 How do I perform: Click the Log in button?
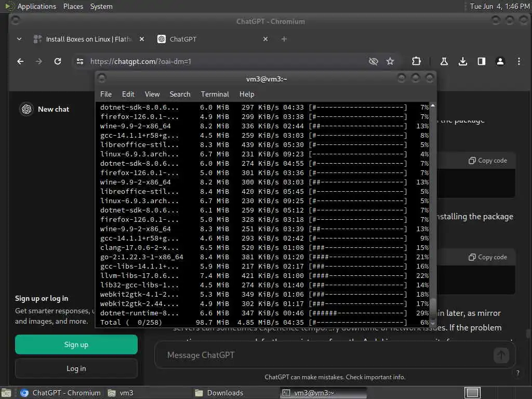tap(76, 368)
